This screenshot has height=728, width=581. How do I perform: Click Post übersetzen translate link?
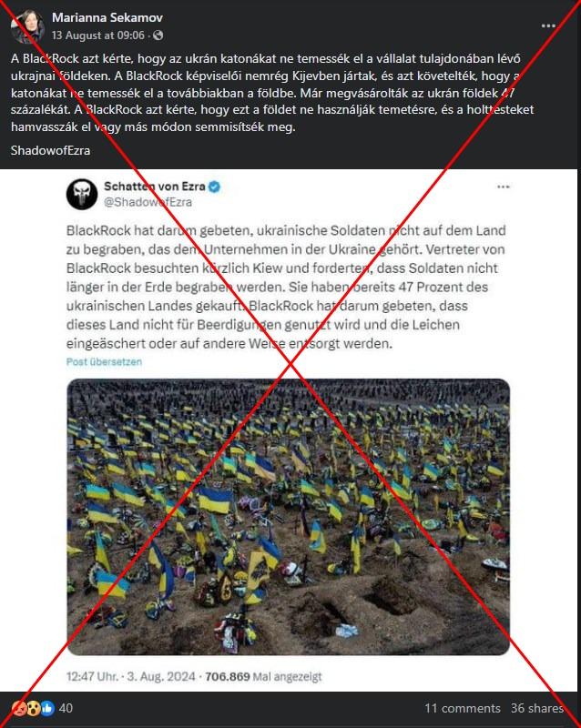coord(104,361)
